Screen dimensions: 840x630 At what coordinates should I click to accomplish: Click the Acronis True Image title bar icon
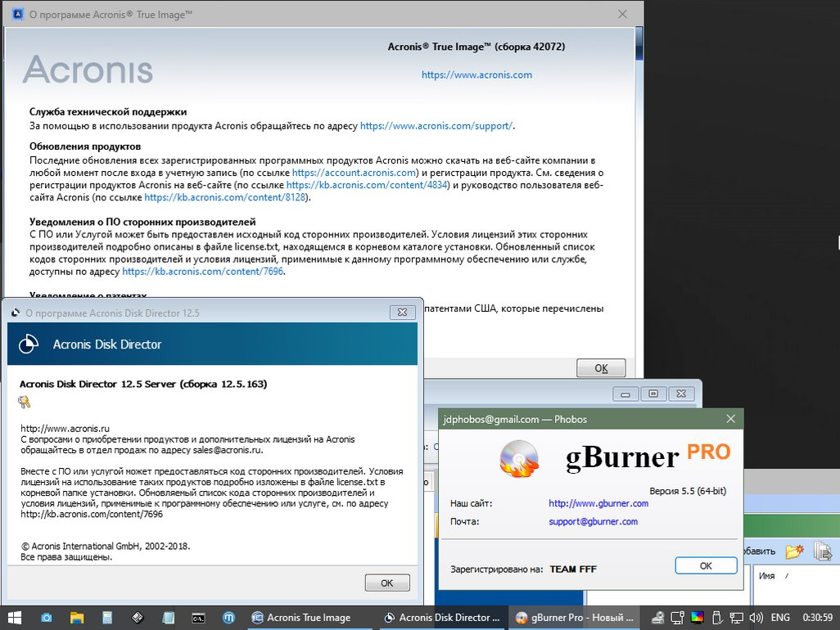tap(18, 15)
